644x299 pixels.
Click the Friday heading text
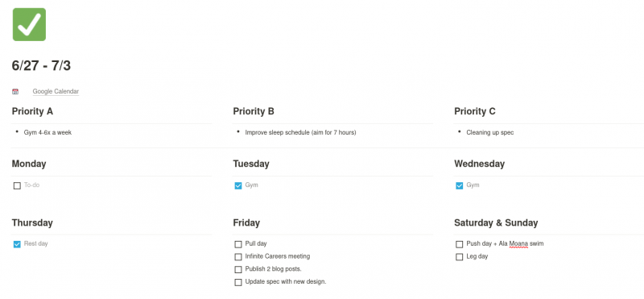click(246, 223)
